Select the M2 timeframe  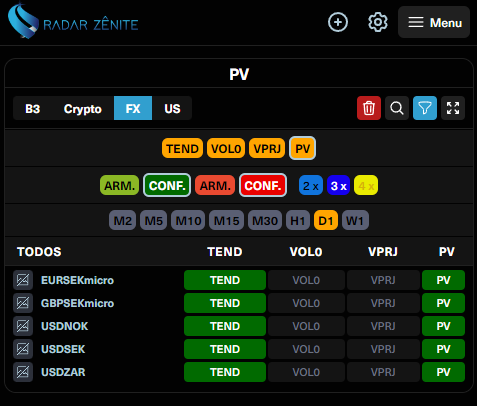122,220
